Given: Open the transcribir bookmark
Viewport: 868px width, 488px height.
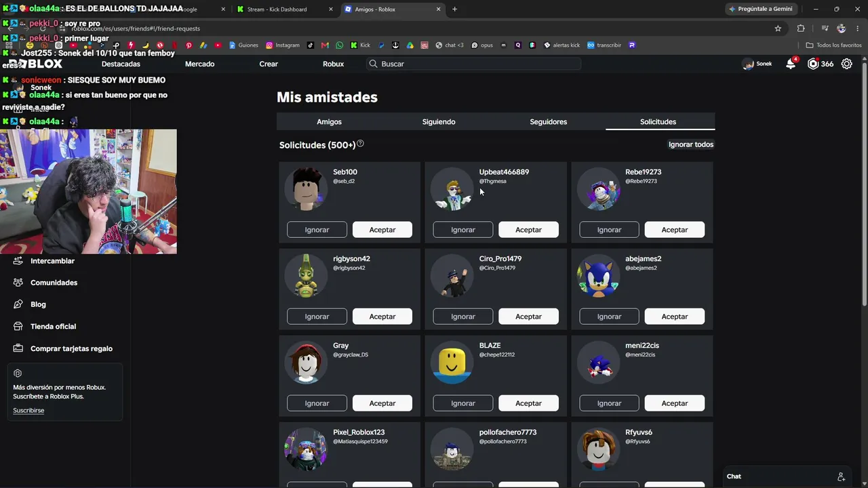Looking at the screenshot, I should click(x=604, y=45).
